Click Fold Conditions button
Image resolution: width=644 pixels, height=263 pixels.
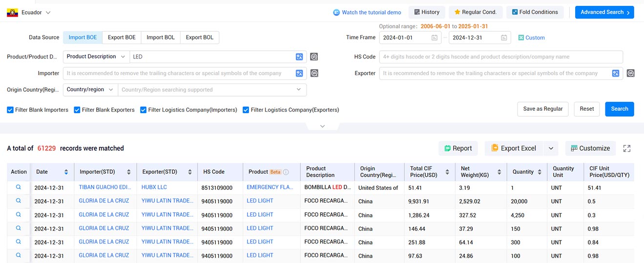pyautogui.click(x=535, y=12)
